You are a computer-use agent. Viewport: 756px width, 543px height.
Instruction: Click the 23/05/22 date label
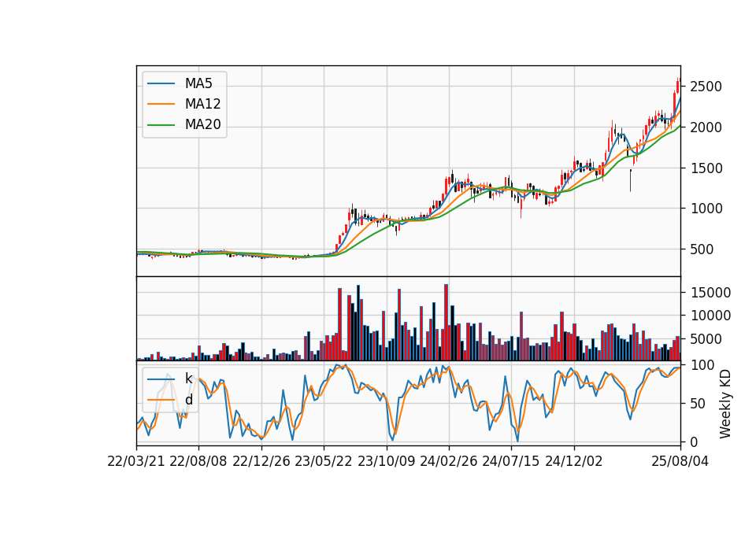click(x=324, y=462)
